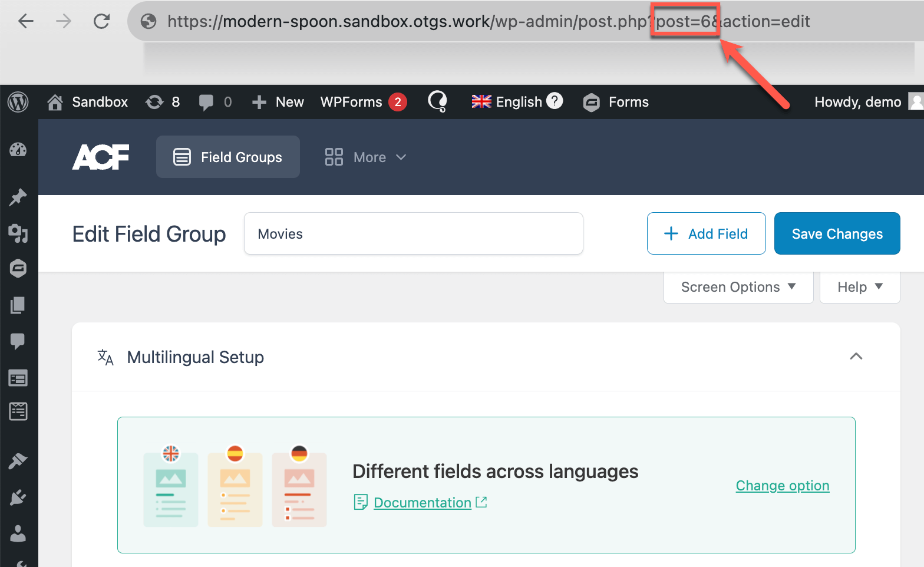Open Users via the sidebar person icon
The image size is (924, 567).
coord(18,533)
